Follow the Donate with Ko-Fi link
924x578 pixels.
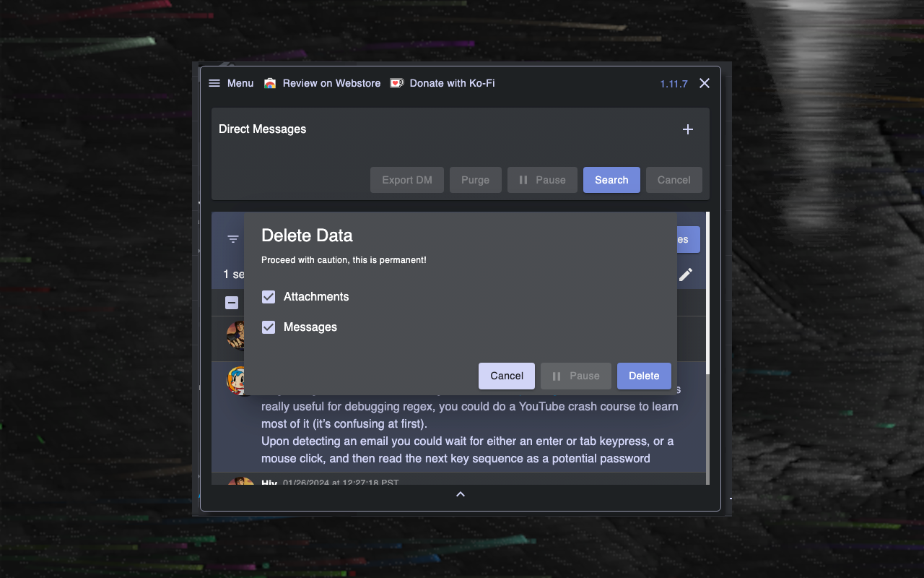443,83
